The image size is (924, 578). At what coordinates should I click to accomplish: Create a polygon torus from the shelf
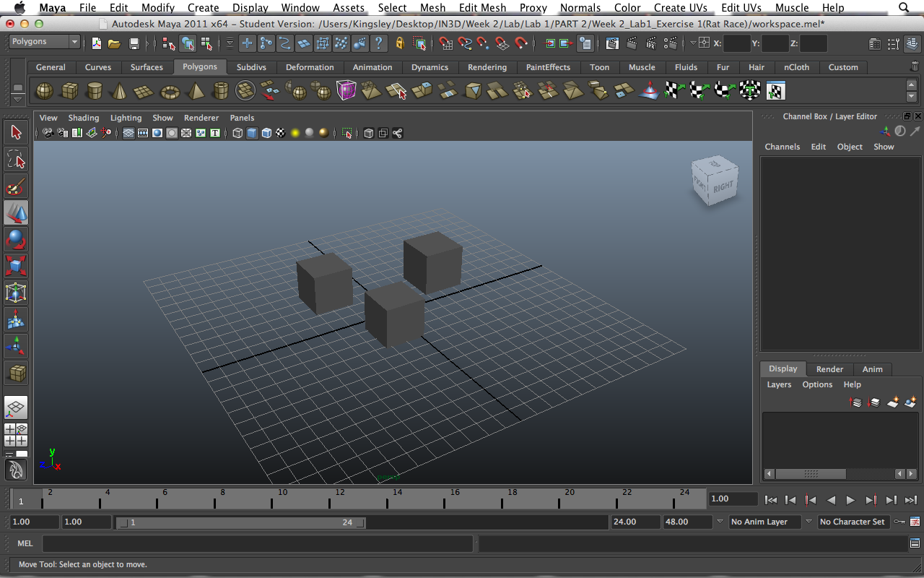click(170, 91)
